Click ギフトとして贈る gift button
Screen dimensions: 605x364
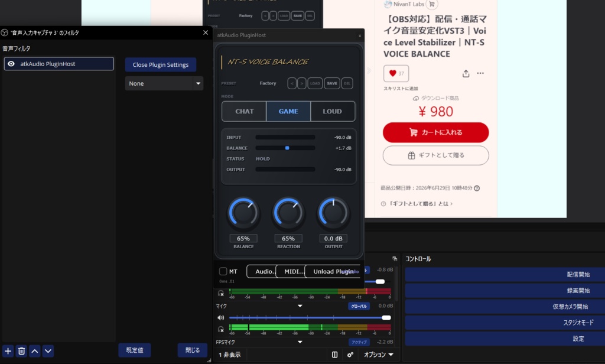pos(435,155)
